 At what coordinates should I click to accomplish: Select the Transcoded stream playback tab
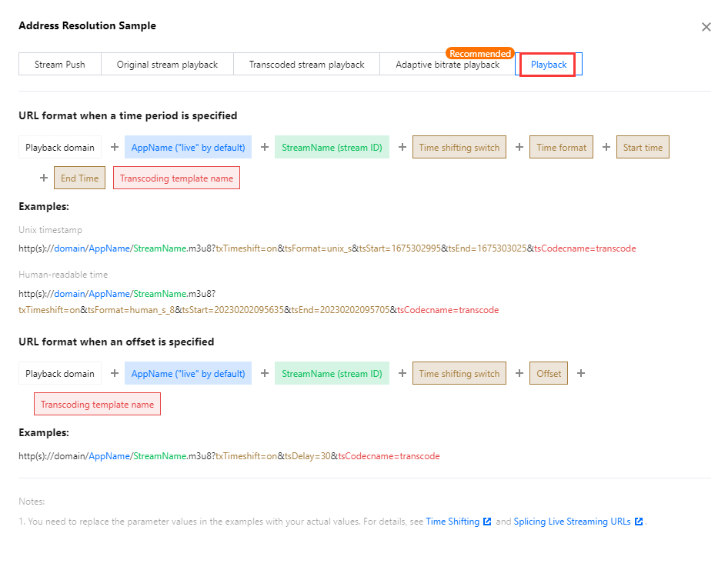(306, 65)
